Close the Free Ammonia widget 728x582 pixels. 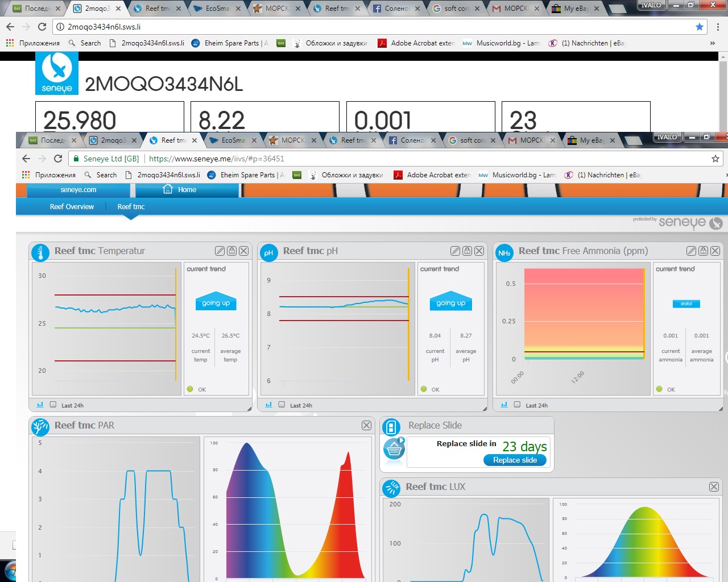tap(715, 251)
